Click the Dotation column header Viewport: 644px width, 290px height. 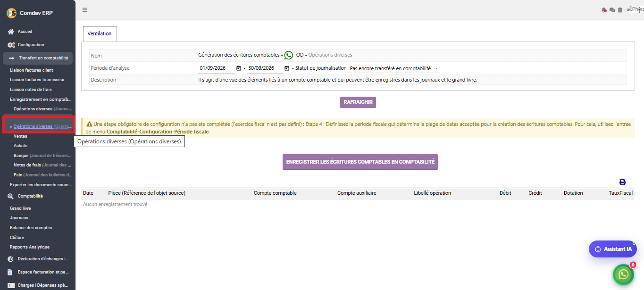pos(573,193)
